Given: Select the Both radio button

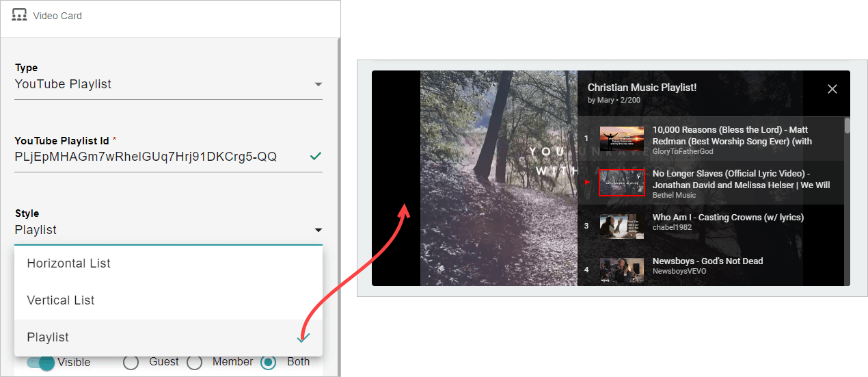Looking at the screenshot, I should (269, 363).
